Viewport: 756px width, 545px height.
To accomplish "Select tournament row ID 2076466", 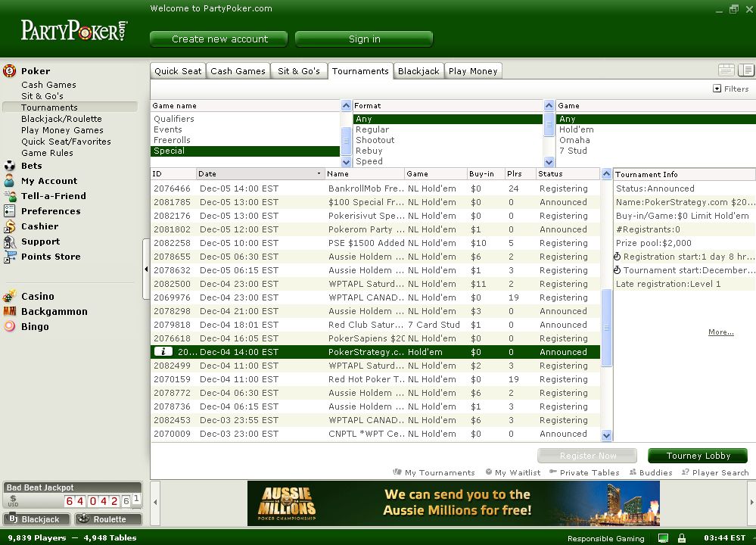I will [x=375, y=188].
